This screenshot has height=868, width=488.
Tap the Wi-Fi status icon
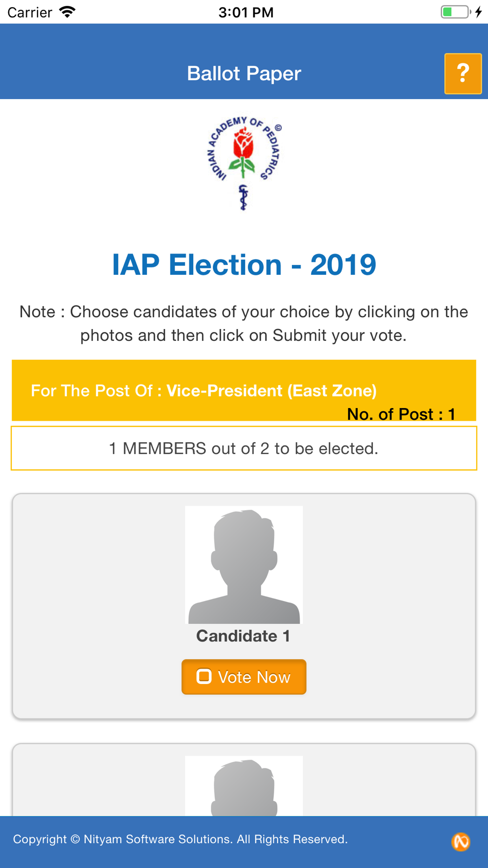(67, 12)
